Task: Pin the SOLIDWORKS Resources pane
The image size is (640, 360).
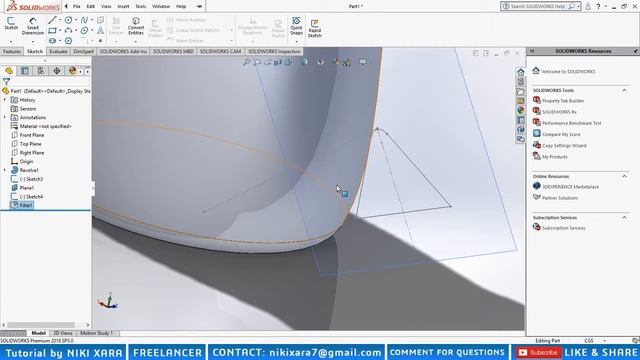Action: coord(636,51)
